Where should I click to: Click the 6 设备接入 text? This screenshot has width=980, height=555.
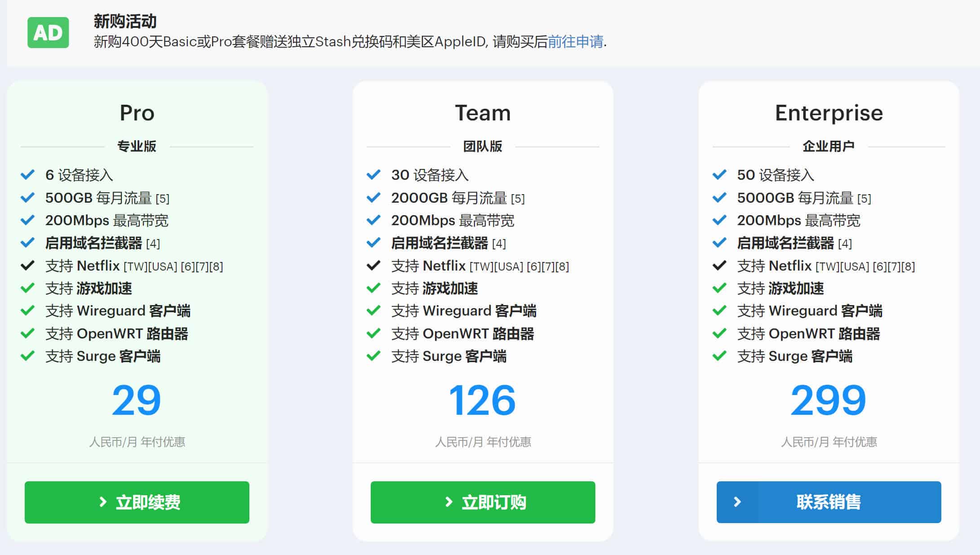pyautogui.click(x=79, y=175)
